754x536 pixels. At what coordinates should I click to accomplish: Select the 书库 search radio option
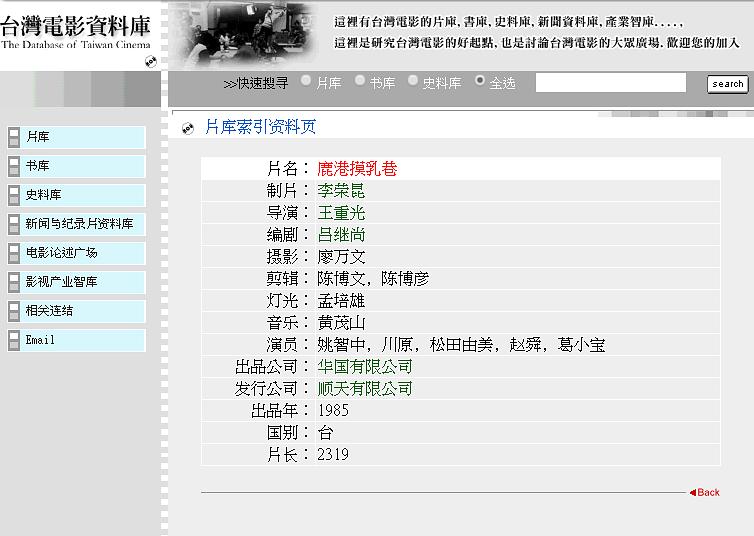[x=360, y=81]
